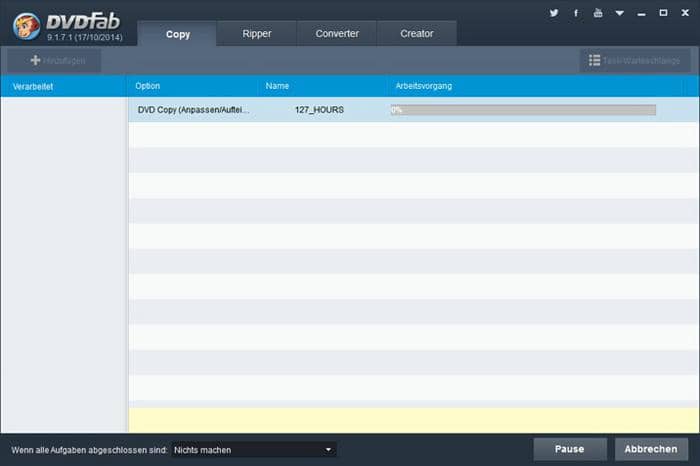
Task: Open the title bar dropdown arrow menu
Action: pyautogui.click(x=620, y=13)
